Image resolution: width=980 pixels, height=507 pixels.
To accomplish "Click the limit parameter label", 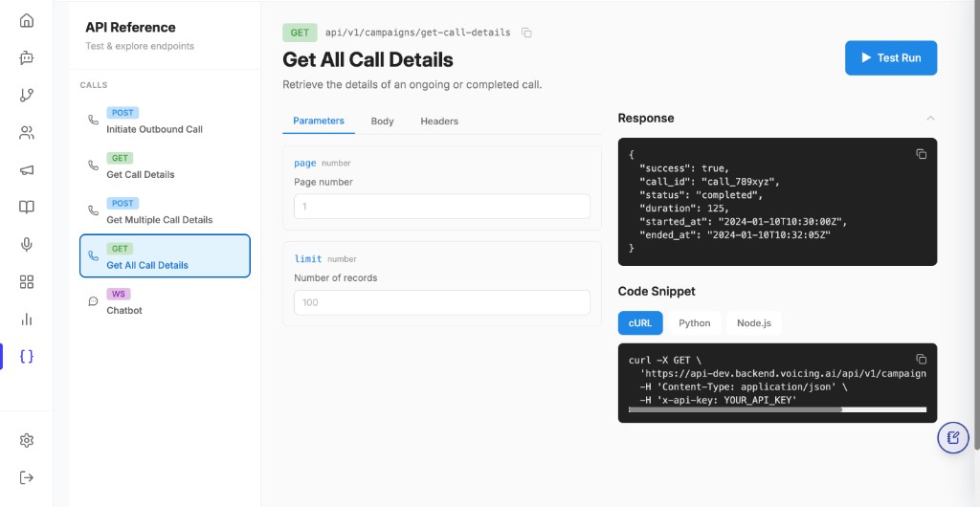I will 308,258.
